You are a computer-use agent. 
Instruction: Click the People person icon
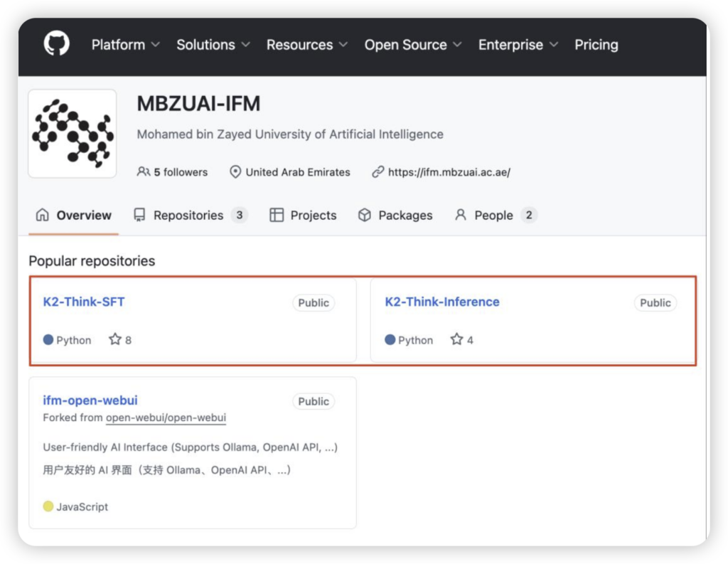(x=460, y=215)
